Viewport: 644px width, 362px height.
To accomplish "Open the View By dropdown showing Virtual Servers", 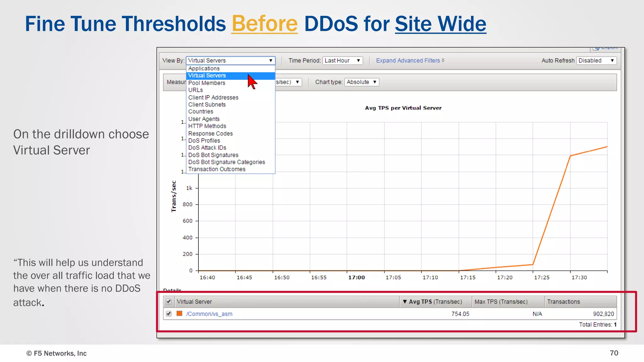I will pyautogui.click(x=230, y=60).
